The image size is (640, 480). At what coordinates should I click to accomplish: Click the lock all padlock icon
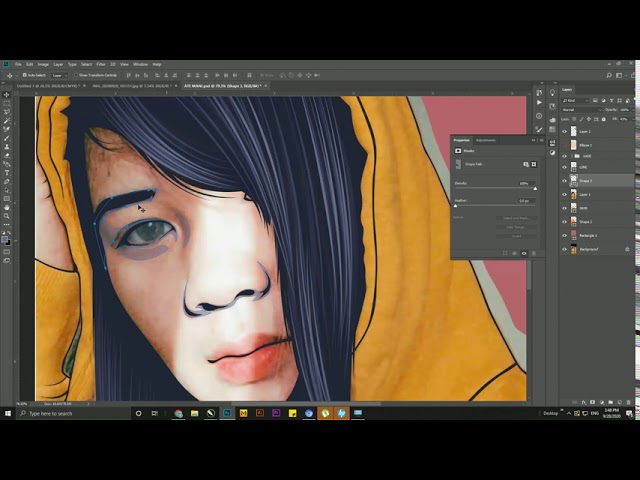click(x=604, y=119)
